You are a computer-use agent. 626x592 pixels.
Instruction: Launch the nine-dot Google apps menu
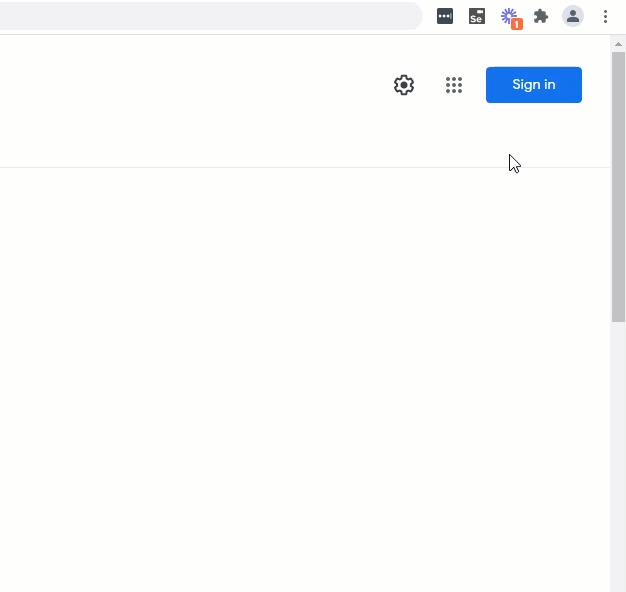454,85
